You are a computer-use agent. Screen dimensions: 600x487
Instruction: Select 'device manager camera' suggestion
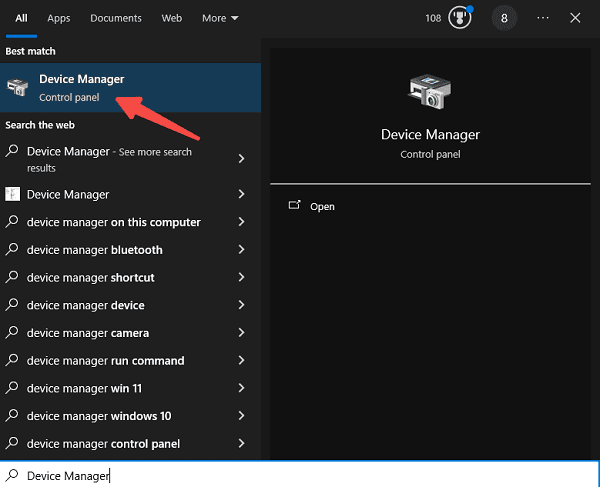(88, 333)
